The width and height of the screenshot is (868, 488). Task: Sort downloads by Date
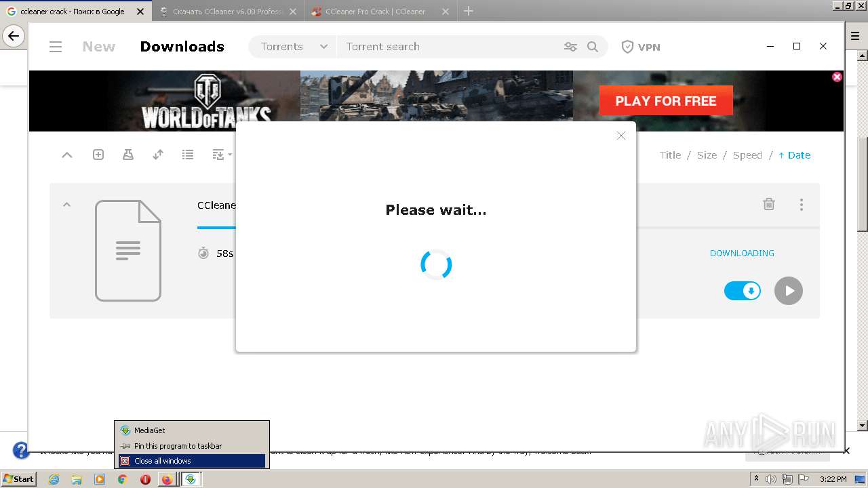click(794, 155)
